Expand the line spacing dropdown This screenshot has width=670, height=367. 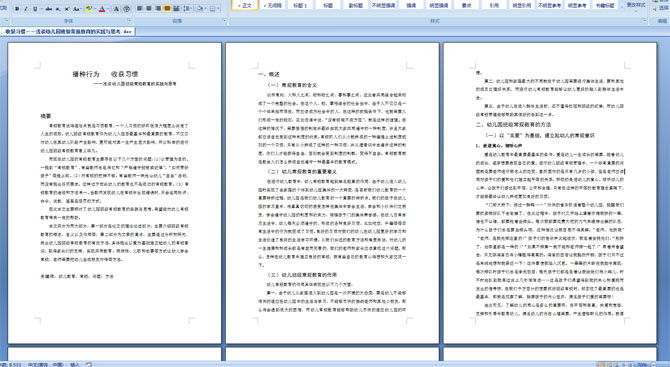(x=191, y=9)
